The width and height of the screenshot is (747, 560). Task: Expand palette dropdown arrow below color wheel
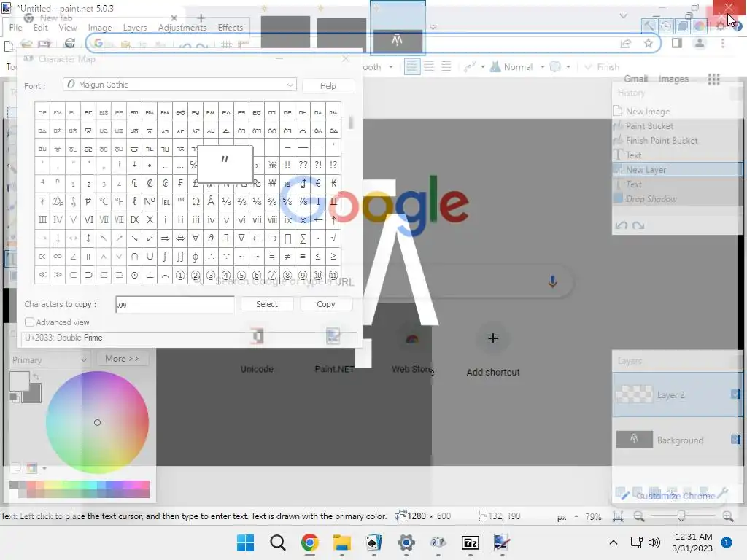coord(44,469)
